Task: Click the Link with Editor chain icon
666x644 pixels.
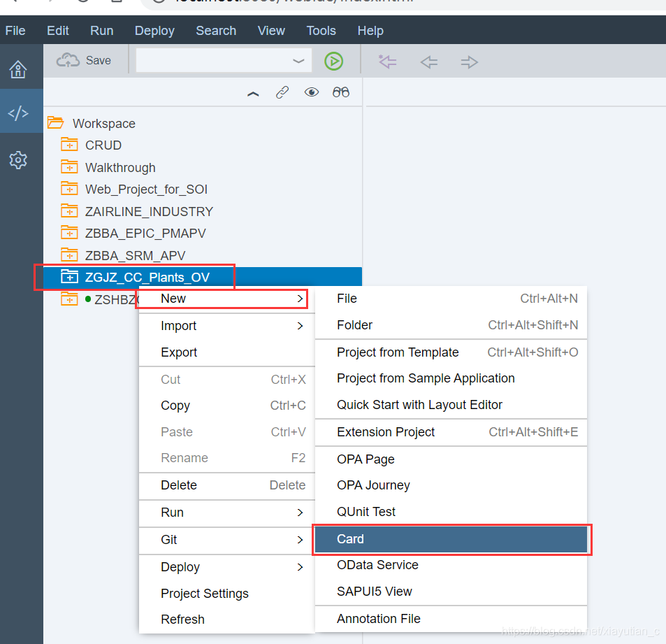Action: 282,92
